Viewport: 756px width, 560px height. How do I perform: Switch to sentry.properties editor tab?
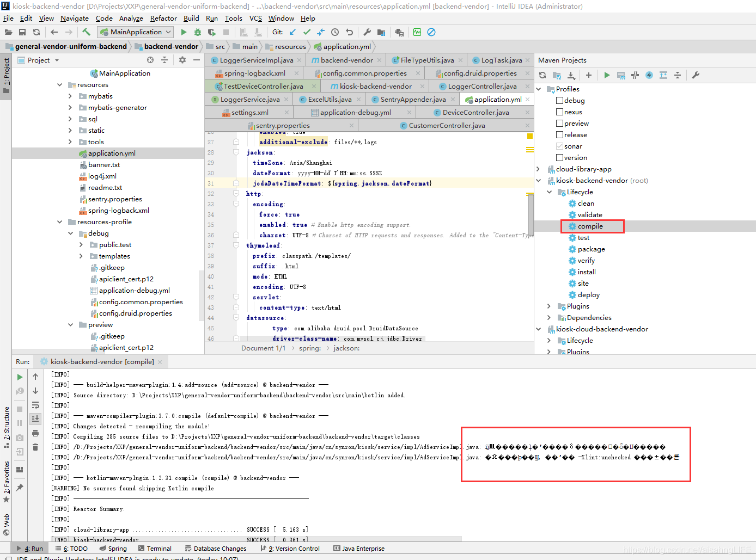click(282, 125)
